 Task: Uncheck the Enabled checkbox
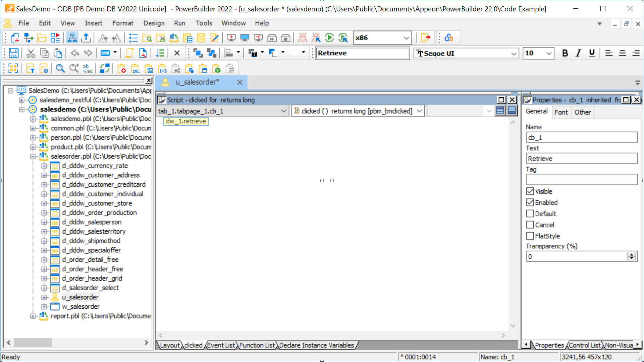click(530, 202)
